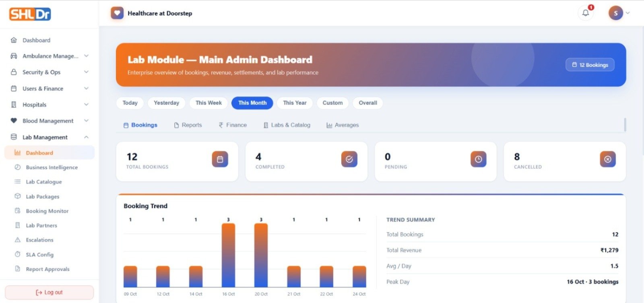Screen dimensions: 644x303
Task: Choose the Custom date range filter
Action: (x=332, y=103)
